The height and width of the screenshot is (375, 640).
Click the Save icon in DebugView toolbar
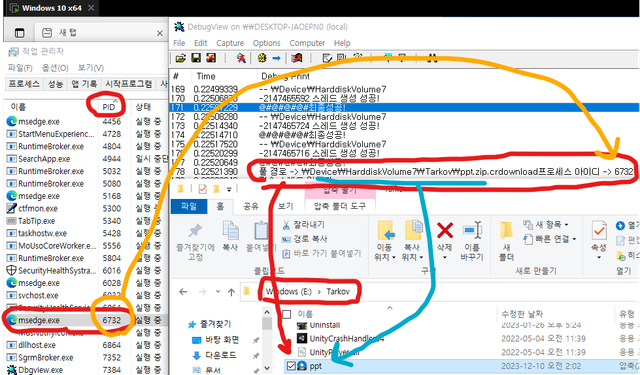click(196, 58)
